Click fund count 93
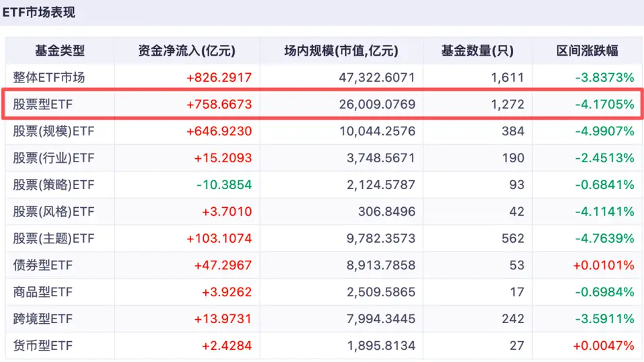 pos(517,185)
